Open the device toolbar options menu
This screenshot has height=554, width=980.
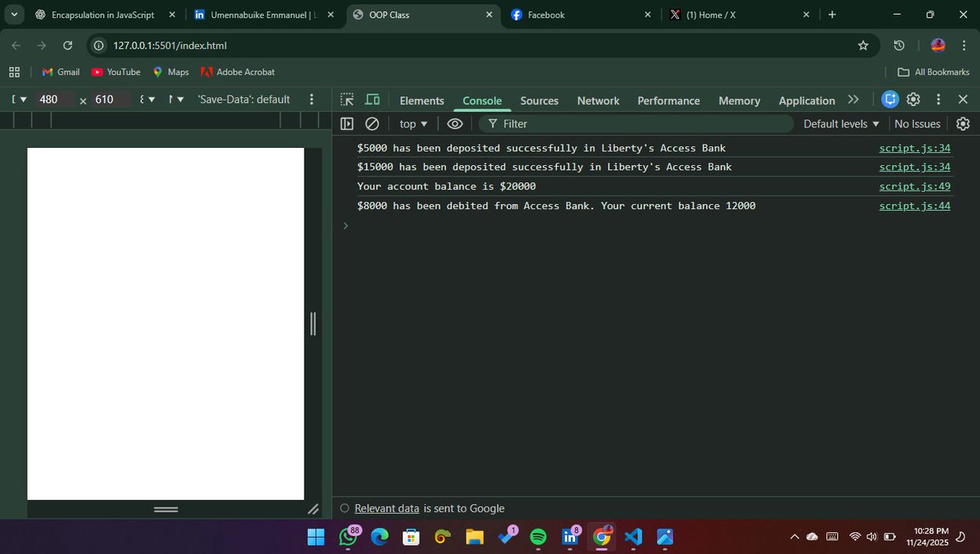pos(311,99)
